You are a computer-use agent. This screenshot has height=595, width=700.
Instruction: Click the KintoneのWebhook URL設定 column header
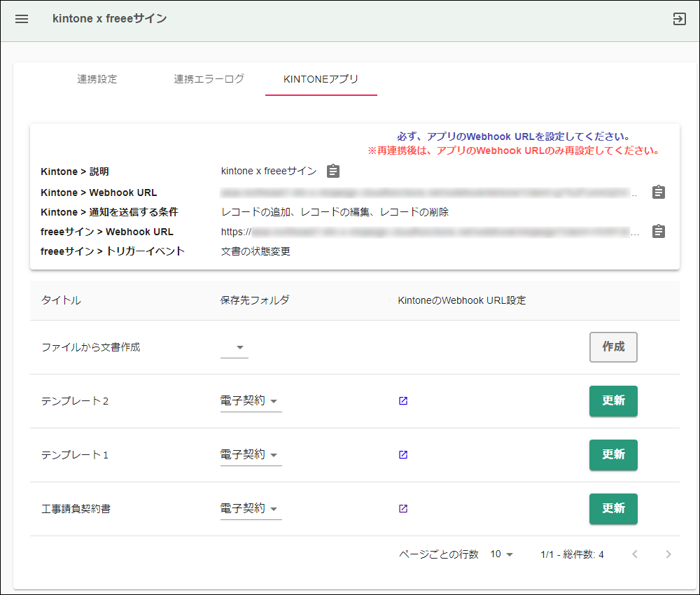click(x=461, y=300)
